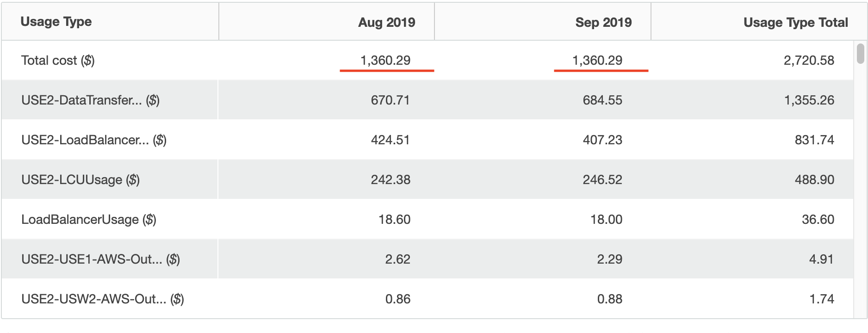
Task: Click the Aug 2019 column header
Action: click(x=387, y=22)
